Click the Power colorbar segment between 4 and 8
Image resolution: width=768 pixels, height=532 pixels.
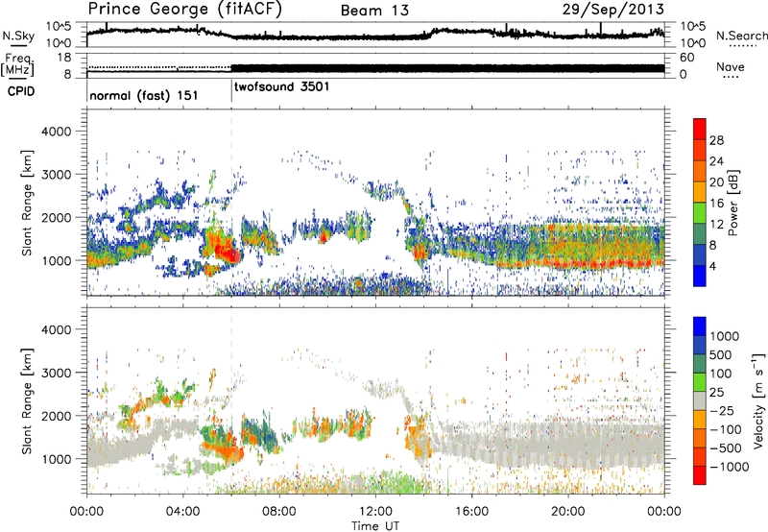(700, 255)
